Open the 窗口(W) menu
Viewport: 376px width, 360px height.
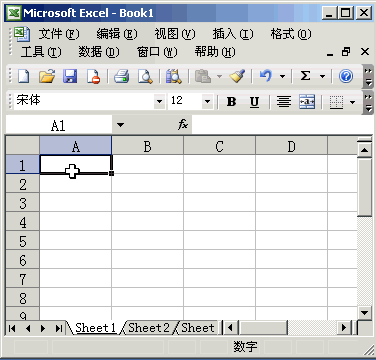coord(157,52)
